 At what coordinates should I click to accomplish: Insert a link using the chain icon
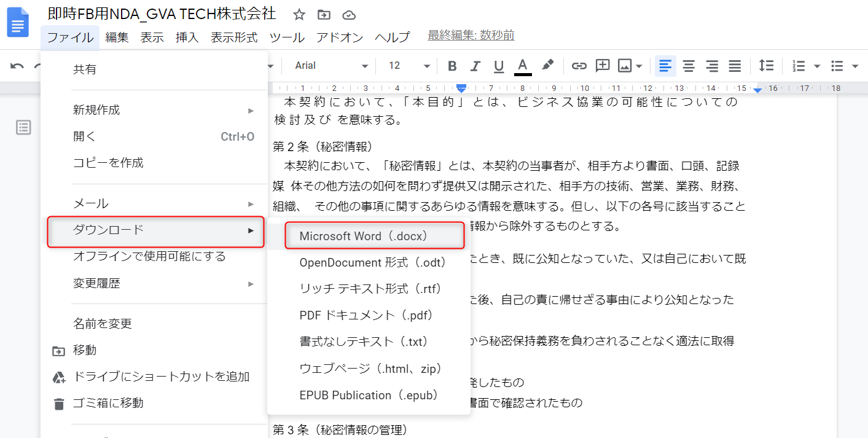tap(579, 66)
